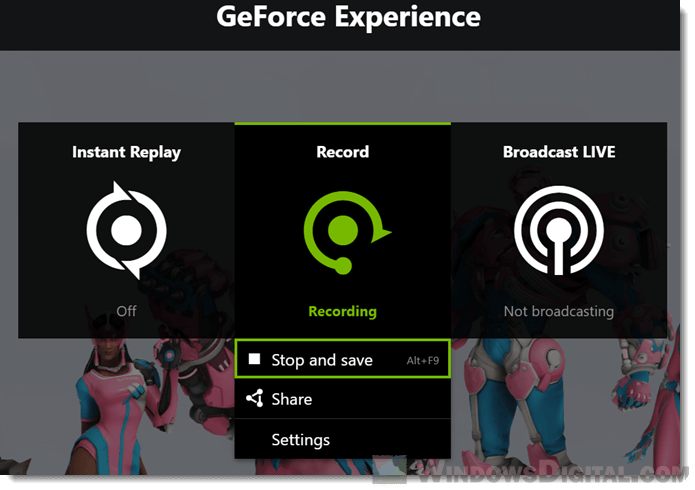Open the Broadcast LIVE panel title
The image size is (695, 490).
pyautogui.click(x=558, y=152)
